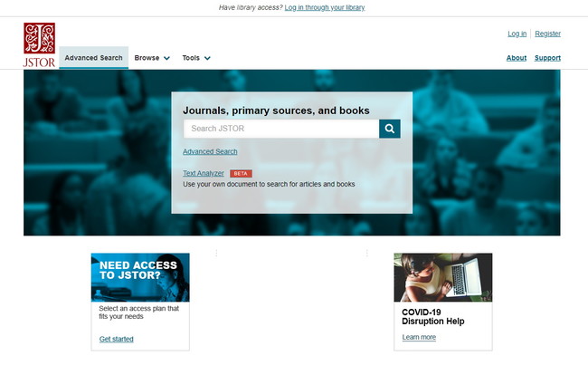Click the Register link
This screenshot has height=375, width=588.
coord(547,34)
